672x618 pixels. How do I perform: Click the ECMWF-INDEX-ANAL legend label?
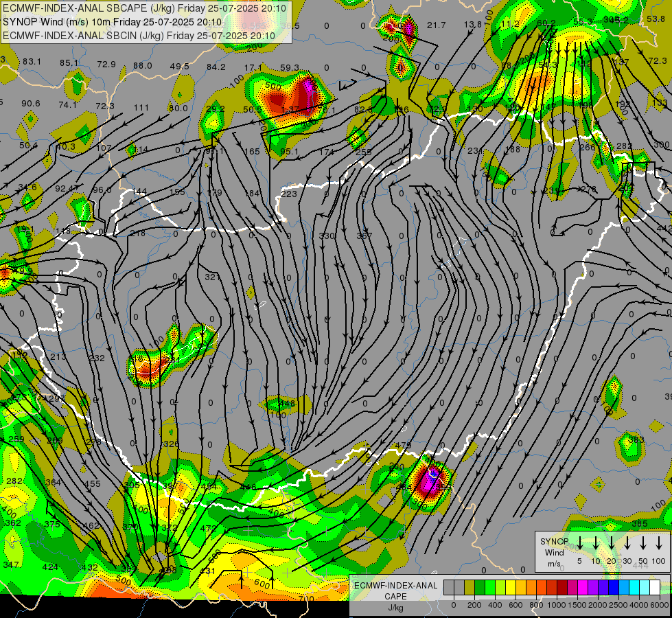[x=395, y=586]
